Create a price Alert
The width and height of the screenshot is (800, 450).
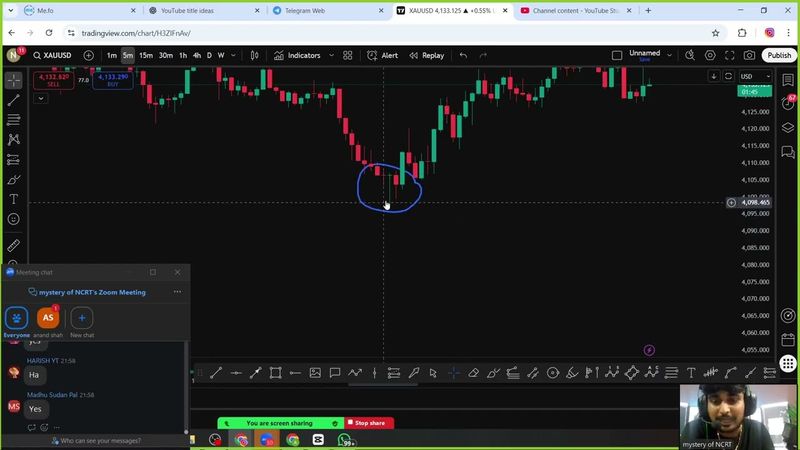pos(383,56)
